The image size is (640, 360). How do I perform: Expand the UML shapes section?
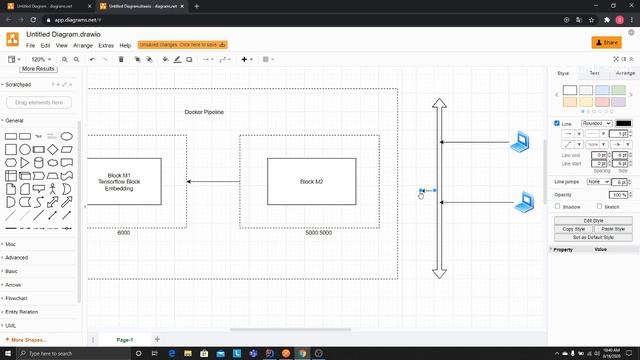9,326
